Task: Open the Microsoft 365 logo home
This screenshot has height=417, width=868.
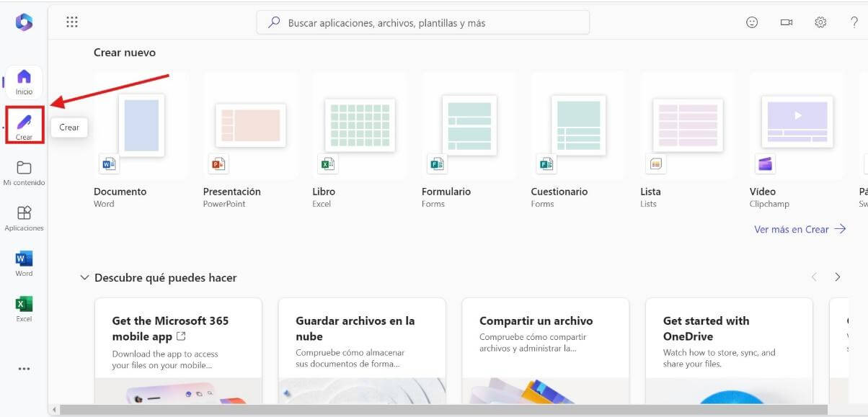Action: [x=24, y=22]
